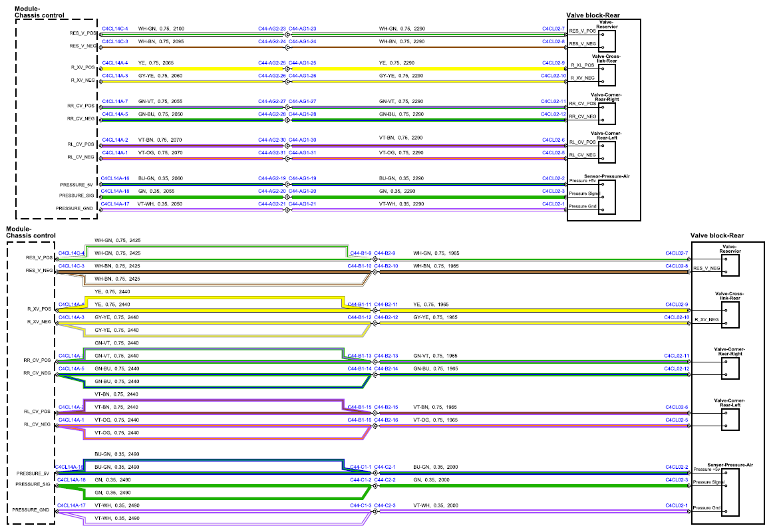Open connector reference C44-AG1-20

pyautogui.click(x=303, y=192)
